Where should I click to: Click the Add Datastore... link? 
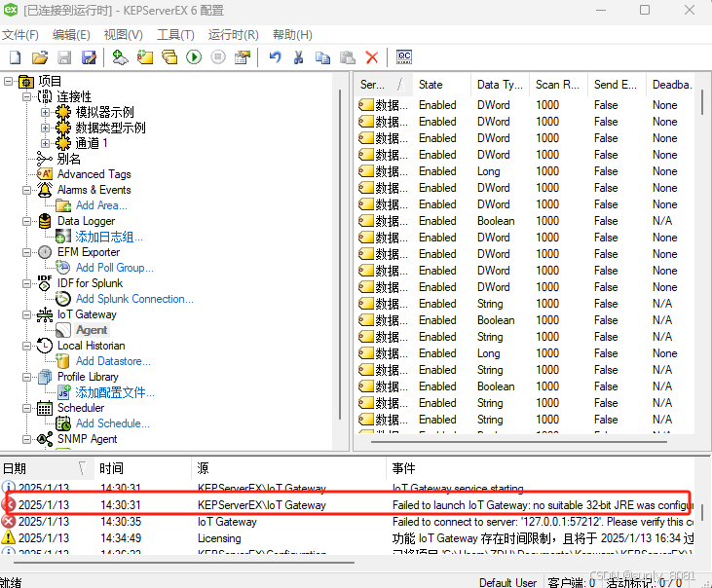click(113, 361)
